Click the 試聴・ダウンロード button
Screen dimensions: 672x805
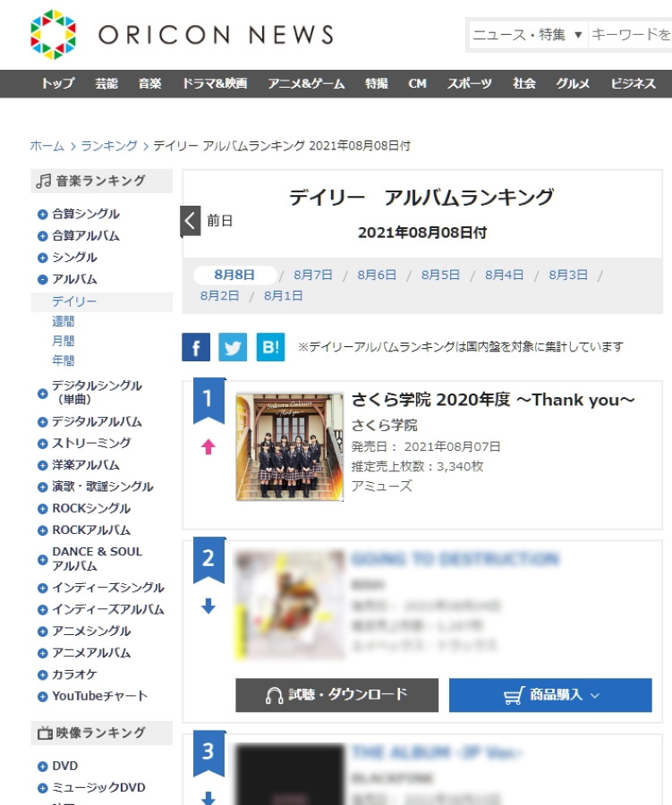[x=337, y=695]
